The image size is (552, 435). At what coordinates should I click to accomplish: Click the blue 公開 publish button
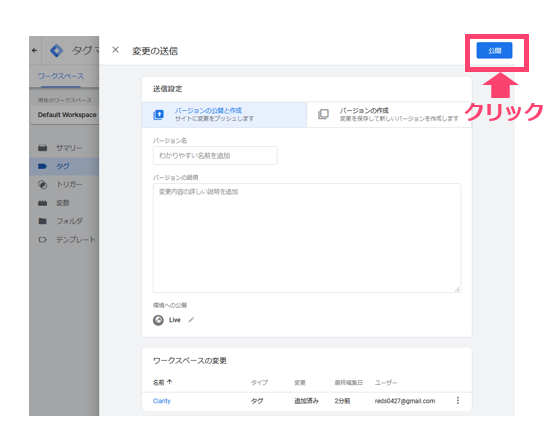494,50
